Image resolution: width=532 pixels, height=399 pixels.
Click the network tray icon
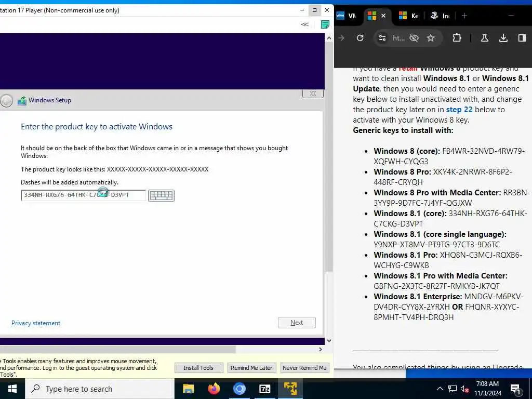[453, 389]
